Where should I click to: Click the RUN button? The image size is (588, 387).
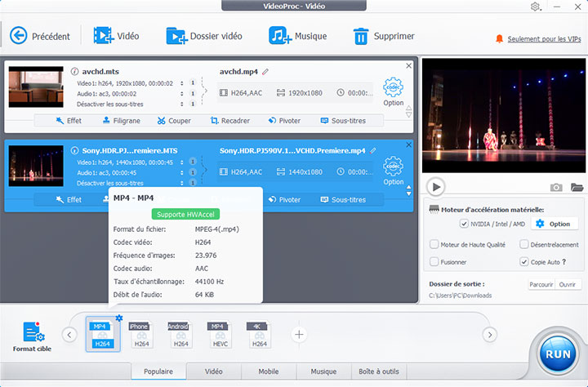[x=558, y=354]
